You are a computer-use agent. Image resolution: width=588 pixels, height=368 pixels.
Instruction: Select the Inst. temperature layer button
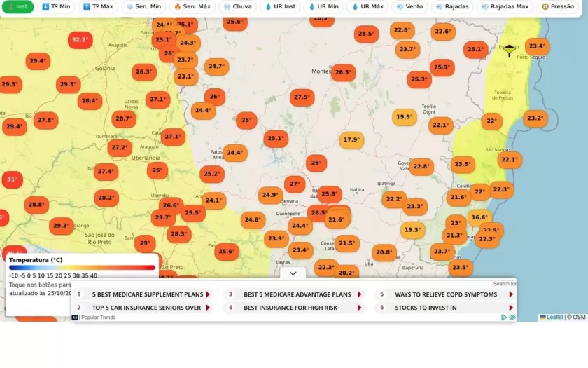point(17,6)
